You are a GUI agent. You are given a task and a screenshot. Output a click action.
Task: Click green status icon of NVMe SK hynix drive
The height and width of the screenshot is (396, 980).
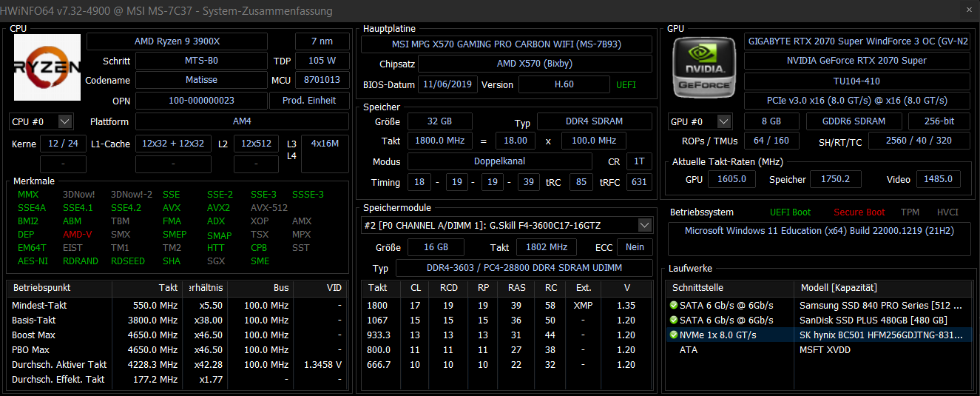pos(673,335)
